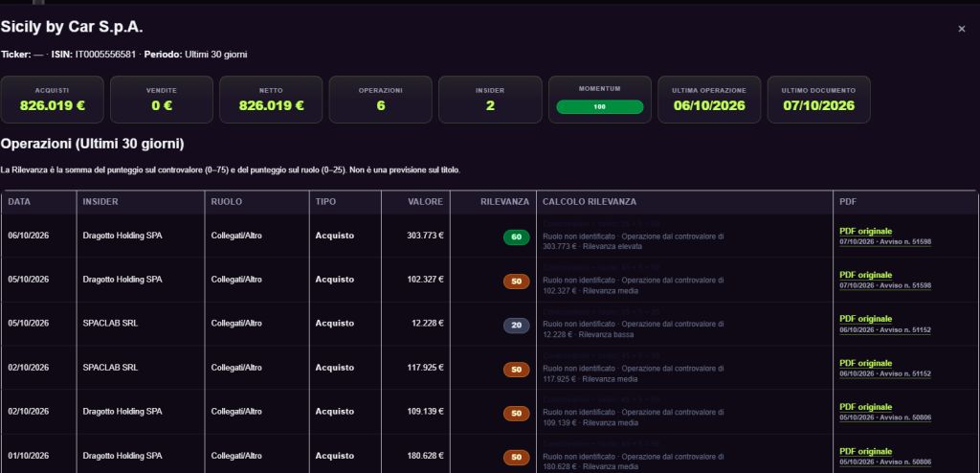This screenshot has width=980, height=473.
Task: Click the Sicily by Car S.p.A. title
Action: (72, 27)
